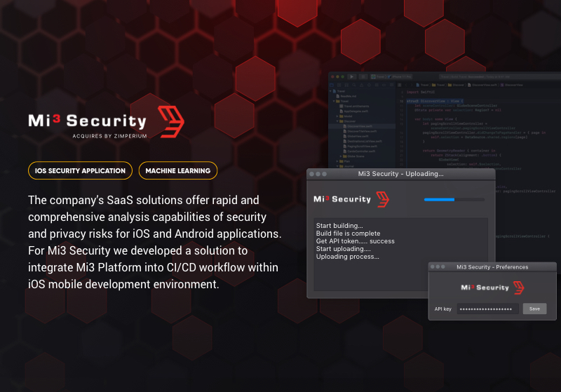Image resolution: width=561 pixels, height=392 pixels.
Task: Click the "struct DiscoverView : View" code line
Action: [x=435, y=101]
